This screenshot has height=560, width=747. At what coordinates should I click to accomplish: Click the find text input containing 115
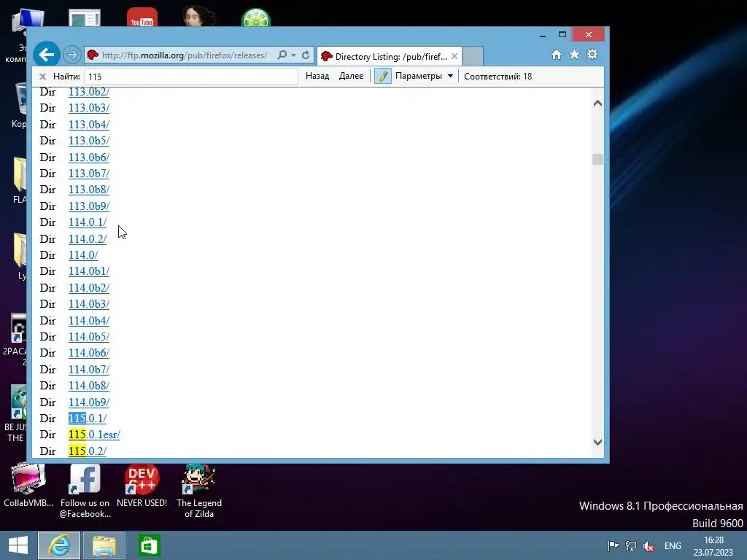[x=191, y=77]
